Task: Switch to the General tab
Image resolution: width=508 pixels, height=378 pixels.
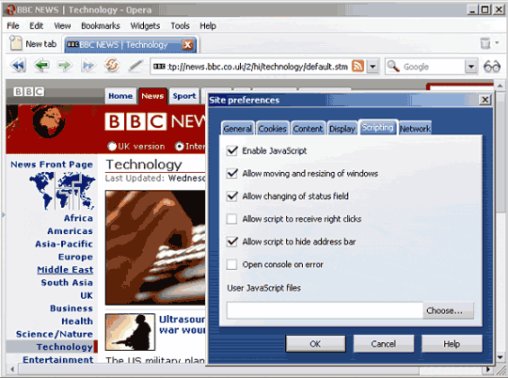Action: 238,128
